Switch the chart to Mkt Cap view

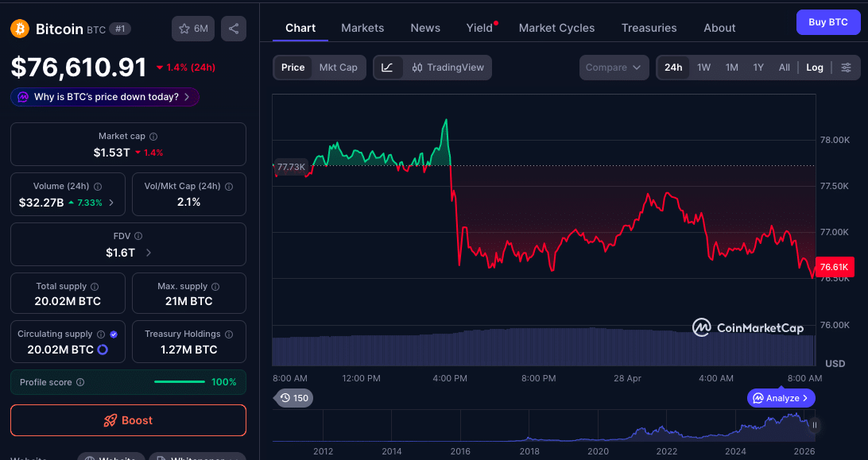coord(339,68)
